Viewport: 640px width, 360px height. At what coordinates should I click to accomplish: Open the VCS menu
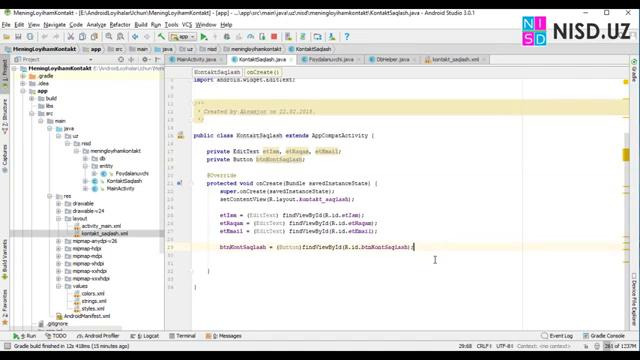(187, 25)
